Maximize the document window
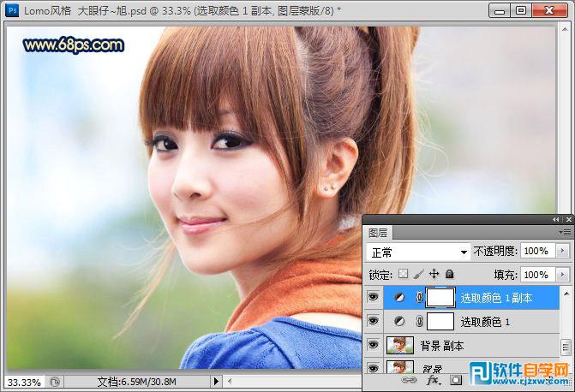Image resolution: width=575 pixels, height=392 pixels. tap(521, 10)
